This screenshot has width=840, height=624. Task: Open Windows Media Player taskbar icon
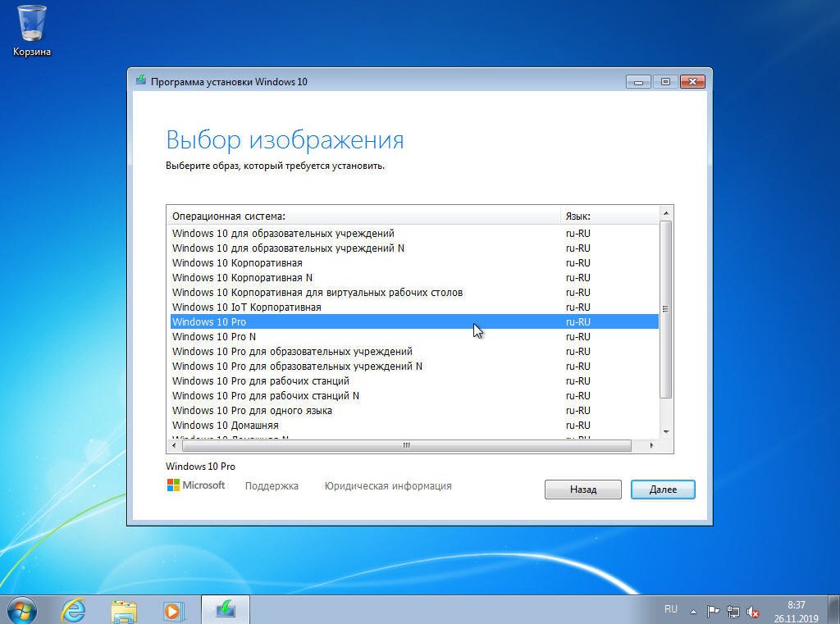pos(173,611)
